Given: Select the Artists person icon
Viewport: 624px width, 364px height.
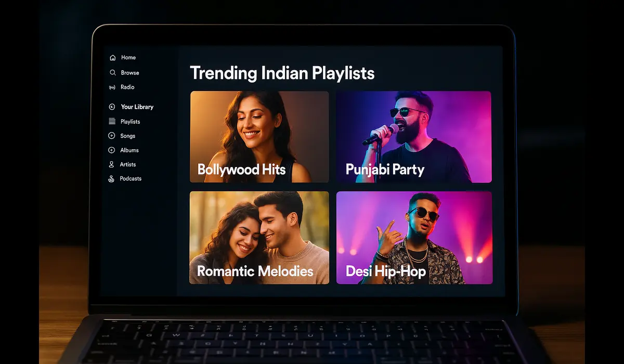Looking at the screenshot, I should point(112,164).
